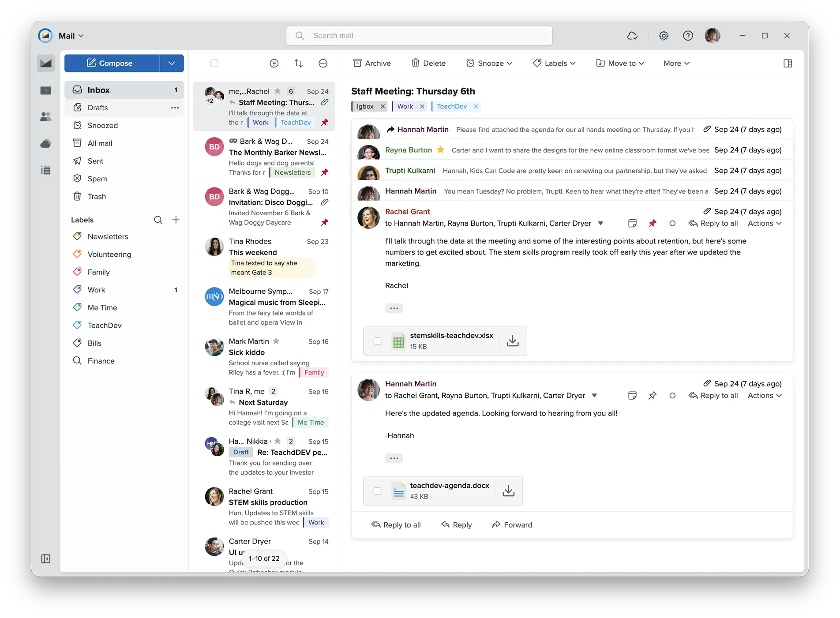Star the Ha... Nikkia conversation
Screen dimensions: 840x618
pyautogui.click(x=277, y=441)
